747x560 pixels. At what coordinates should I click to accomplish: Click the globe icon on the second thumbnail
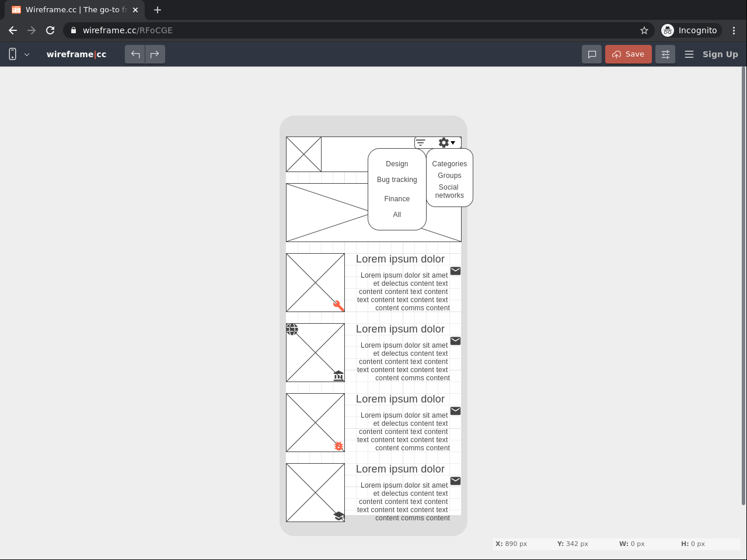coord(292,329)
